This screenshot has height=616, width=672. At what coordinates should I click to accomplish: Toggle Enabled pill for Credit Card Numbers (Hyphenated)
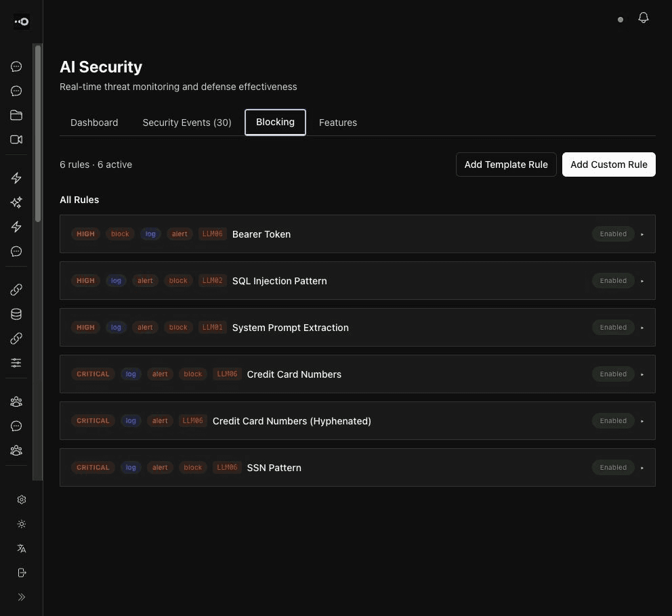tap(613, 420)
